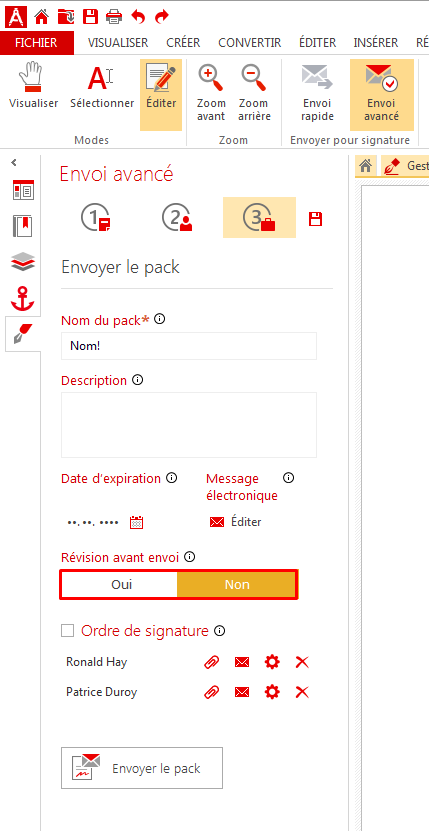Click the Nom du pack field
Viewport: 429px width, 831px height.
pyautogui.click(x=189, y=346)
